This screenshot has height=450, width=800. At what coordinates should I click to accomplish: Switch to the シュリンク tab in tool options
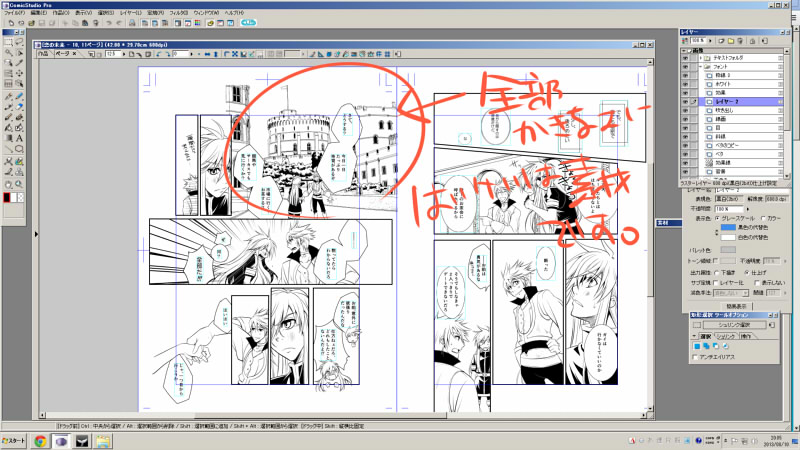click(x=726, y=336)
